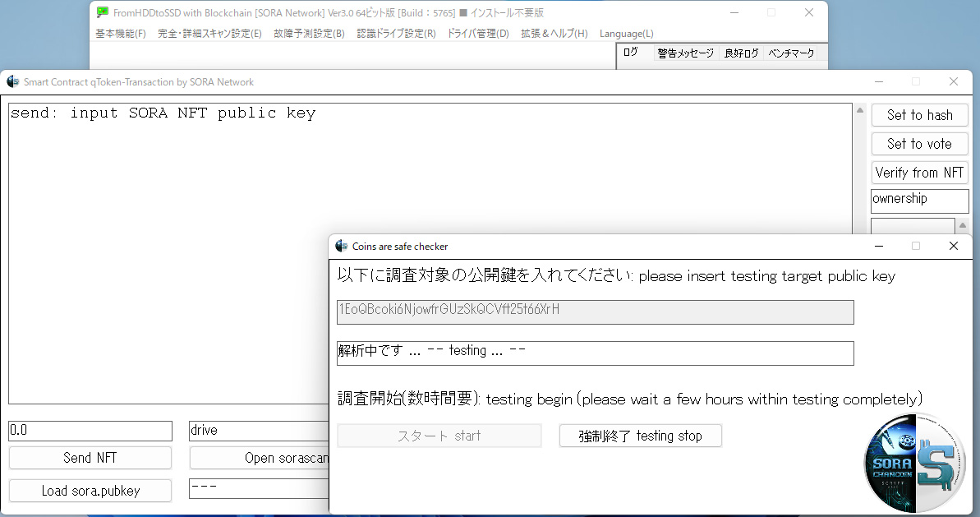Close the Smart Contract qToken-Transaction window

point(953,81)
